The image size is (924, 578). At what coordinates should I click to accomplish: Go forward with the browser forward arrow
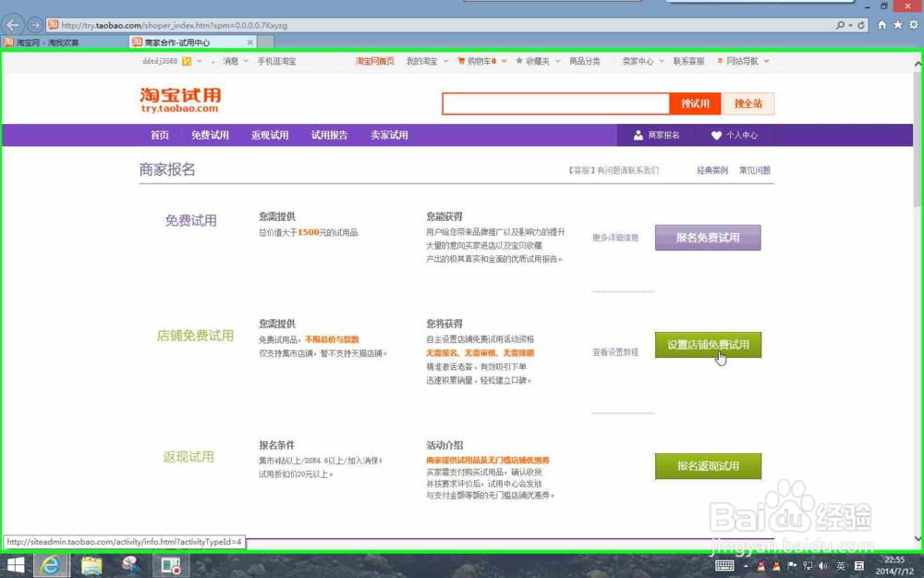(35, 25)
